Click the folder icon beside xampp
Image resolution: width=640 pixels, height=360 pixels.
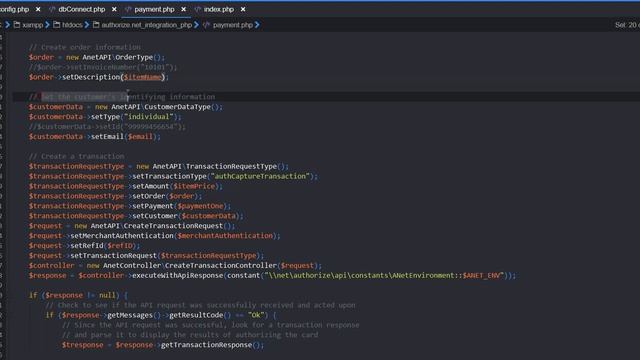tap(17, 25)
